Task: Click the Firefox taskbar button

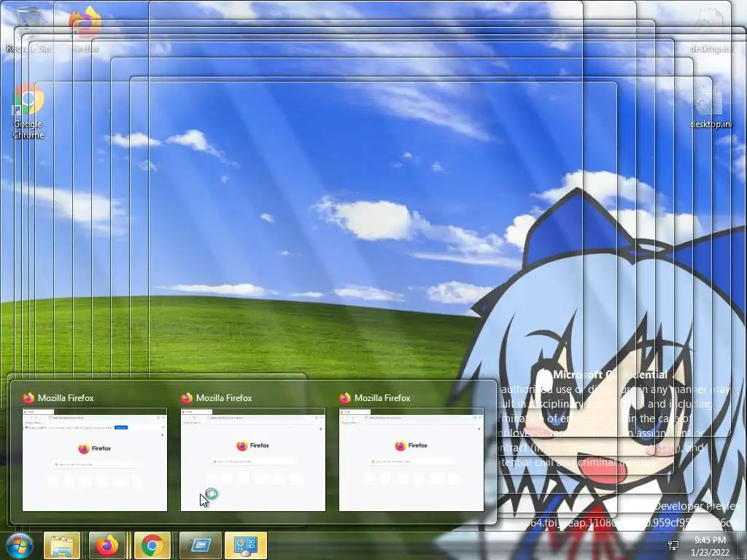Action: 107,545
